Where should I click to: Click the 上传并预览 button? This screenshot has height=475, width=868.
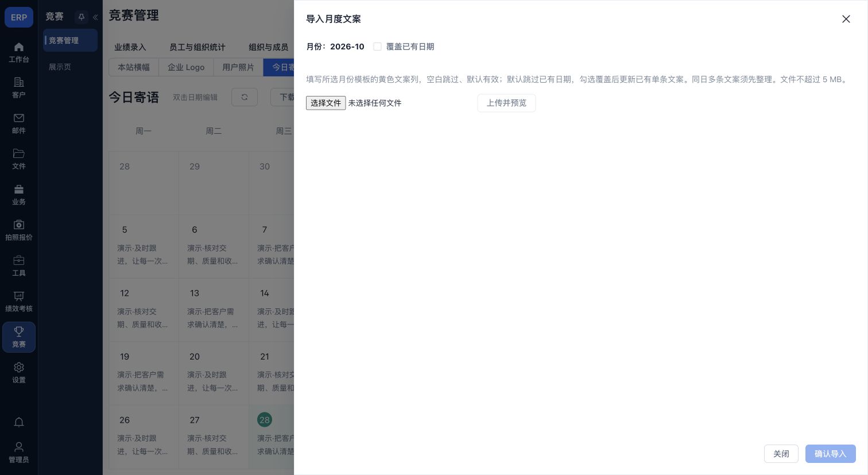(x=506, y=103)
